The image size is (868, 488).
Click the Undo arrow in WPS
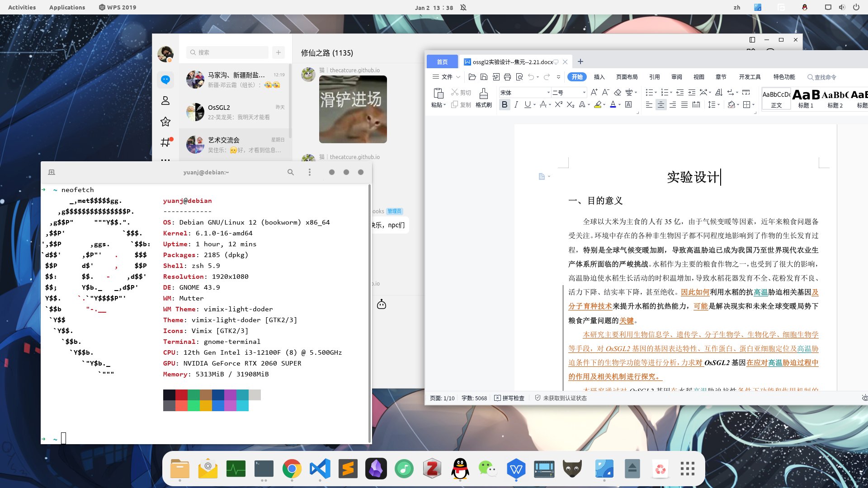coord(531,77)
